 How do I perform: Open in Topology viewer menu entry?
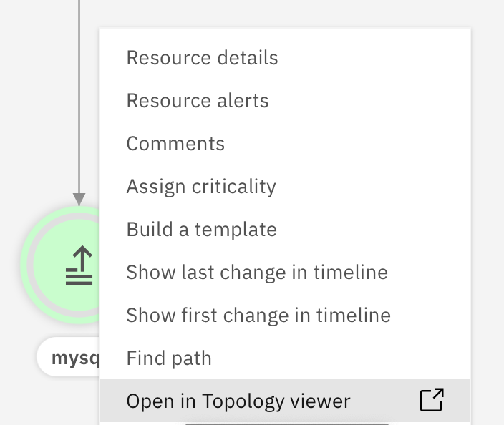pyautogui.click(x=285, y=401)
